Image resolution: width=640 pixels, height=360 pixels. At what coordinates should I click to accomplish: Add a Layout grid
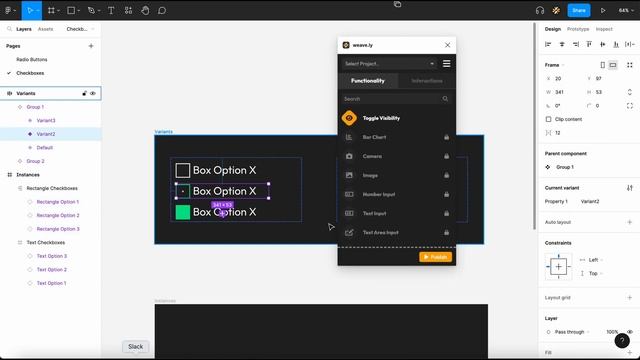point(629,298)
